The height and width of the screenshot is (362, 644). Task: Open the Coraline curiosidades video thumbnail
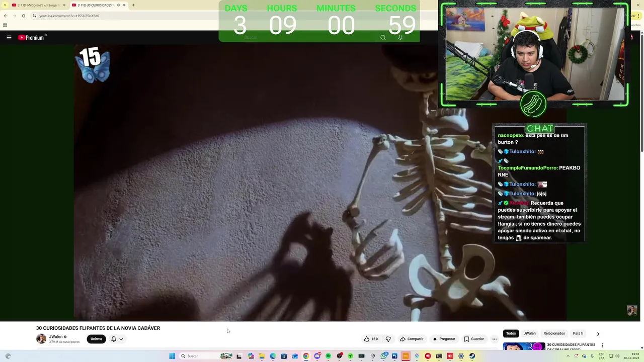524,346
